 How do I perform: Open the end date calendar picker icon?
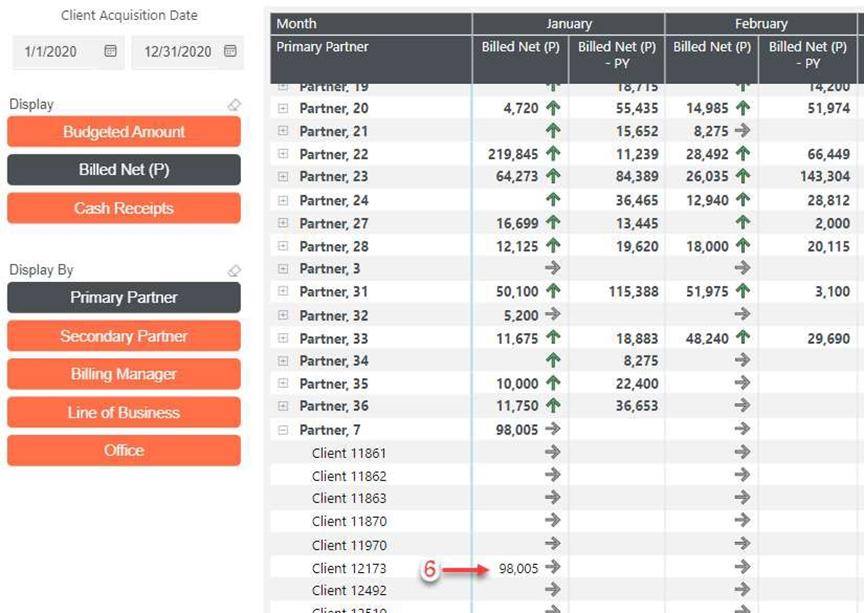click(230, 51)
